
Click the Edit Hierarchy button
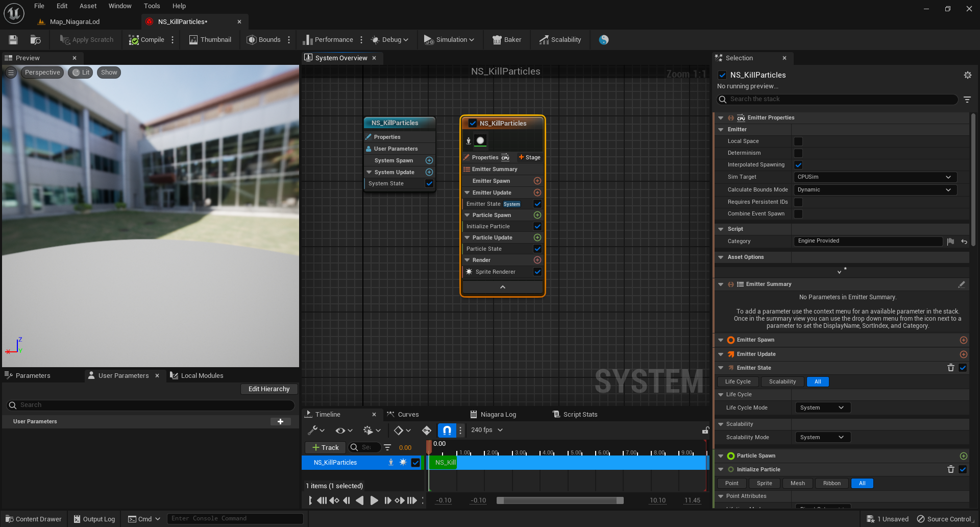click(269, 389)
